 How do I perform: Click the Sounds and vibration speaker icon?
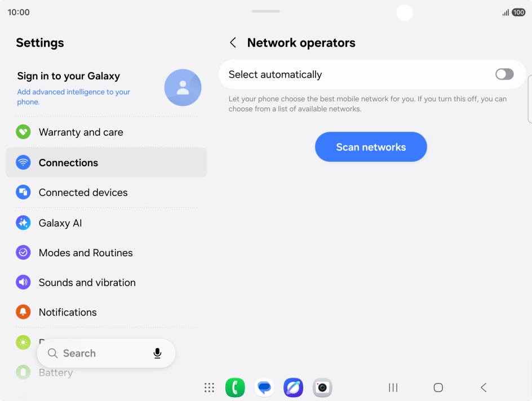(x=23, y=282)
